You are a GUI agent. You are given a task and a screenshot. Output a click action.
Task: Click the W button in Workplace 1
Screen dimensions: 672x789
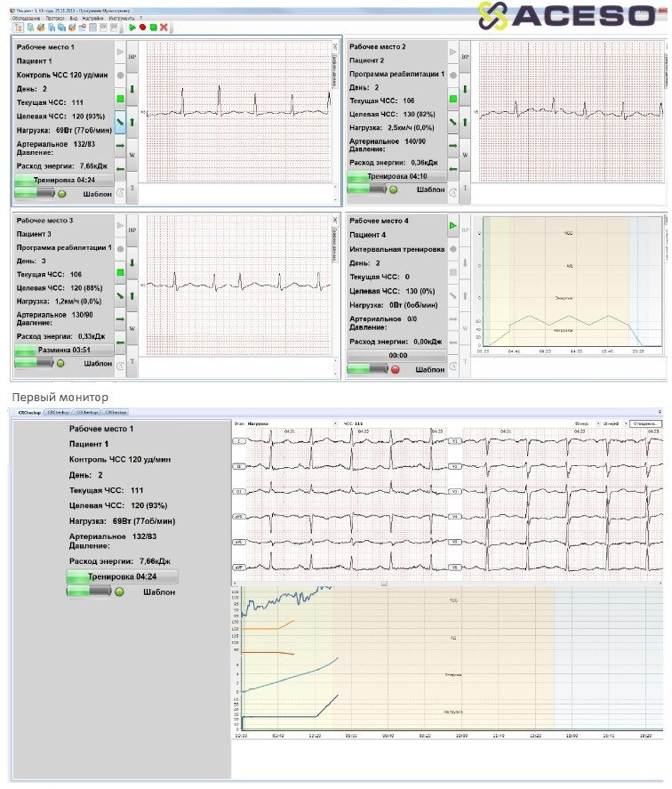pyautogui.click(x=132, y=154)
